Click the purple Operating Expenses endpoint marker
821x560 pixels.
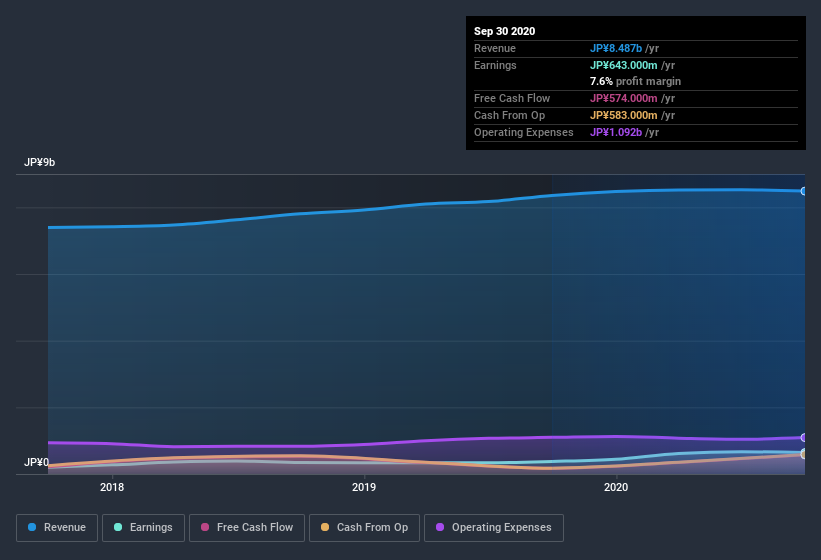804,438
